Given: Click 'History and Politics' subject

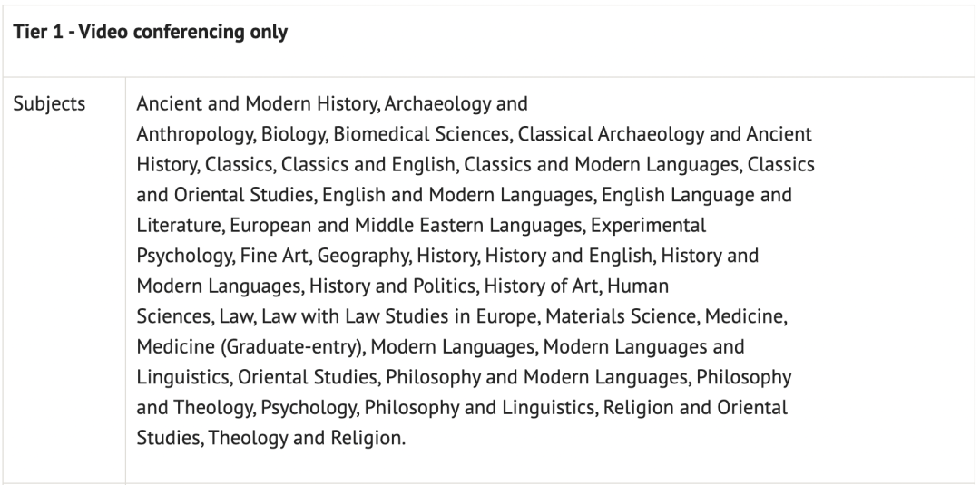Looking at the screenshot, I should pyautogui.click(x=393, y=286).
